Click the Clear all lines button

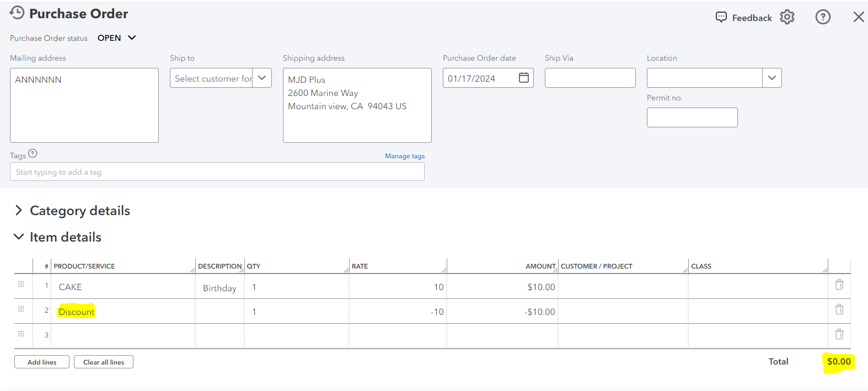click(x=104, y=362)
